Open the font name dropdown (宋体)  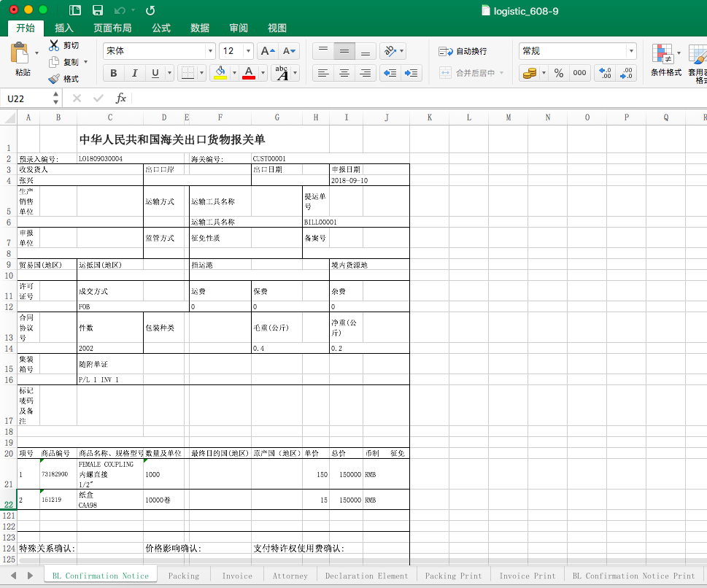(210, 51)
